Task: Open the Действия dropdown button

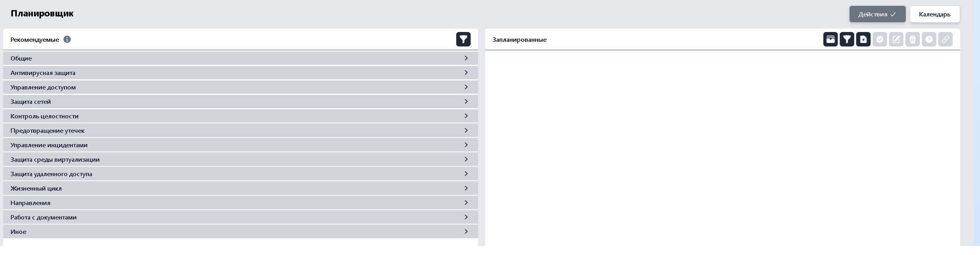Action: coord(877,14)
